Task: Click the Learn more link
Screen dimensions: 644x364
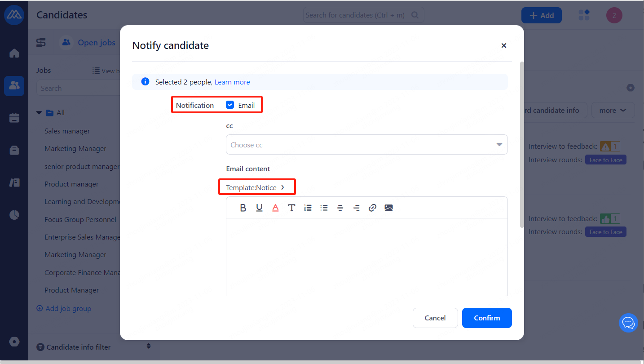Action: click(x=232, y=82)
